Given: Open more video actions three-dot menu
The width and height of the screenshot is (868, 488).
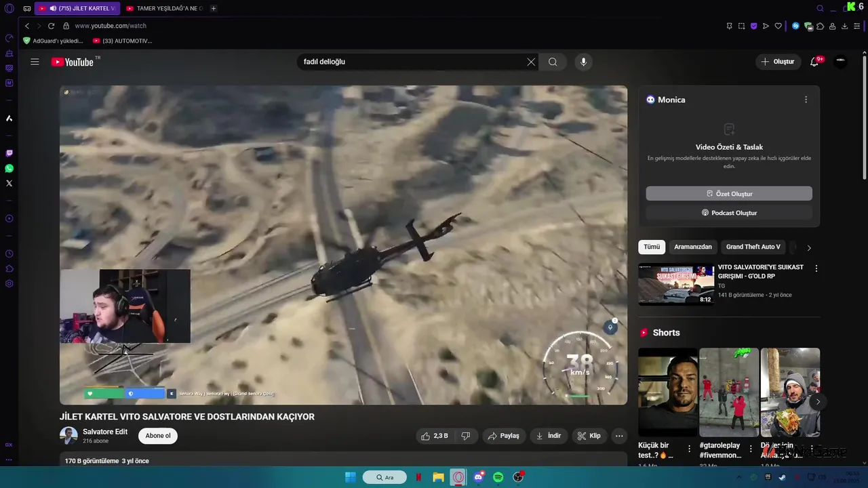Looking at the screenshot, I should 619,436.
